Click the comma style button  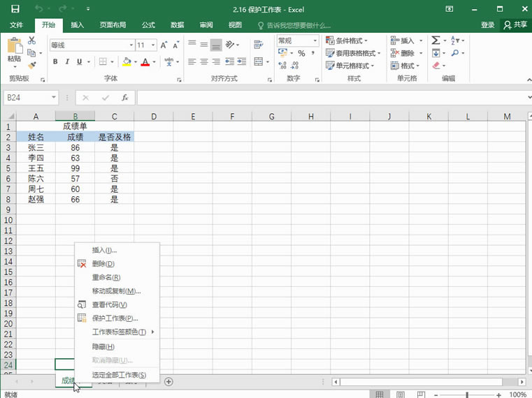click(312, 53)
